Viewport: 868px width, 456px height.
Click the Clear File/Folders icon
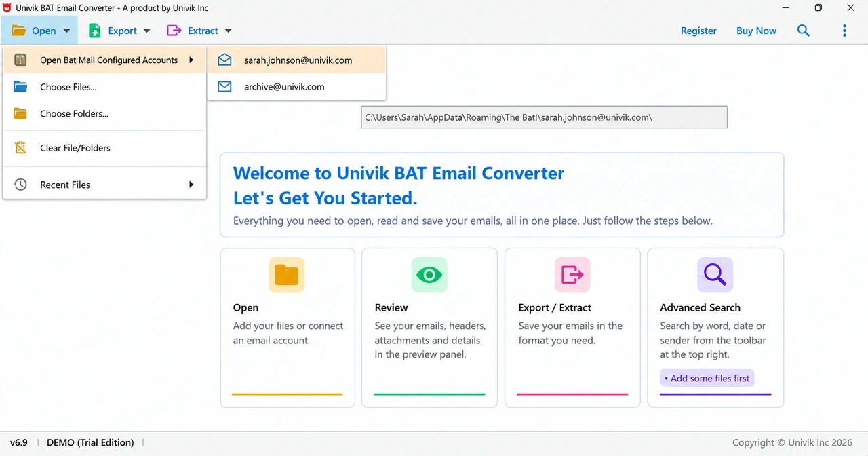pos(20,148)
